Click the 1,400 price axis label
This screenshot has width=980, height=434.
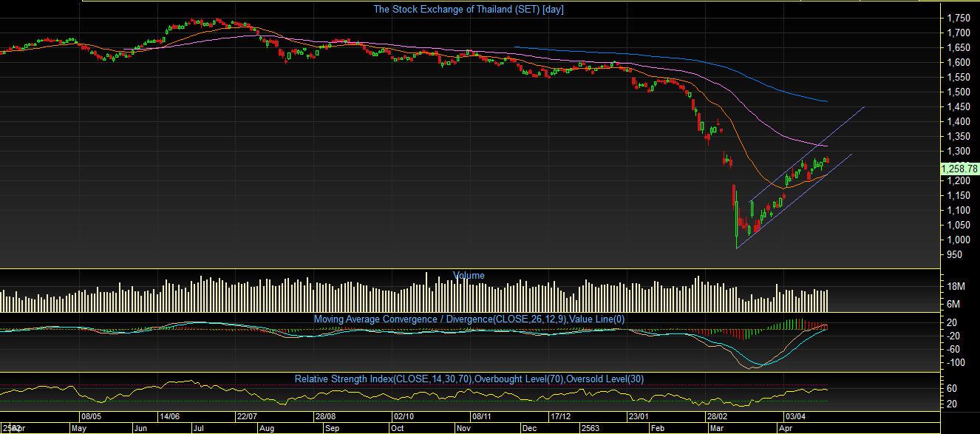pyautogui.click(x=959, y=121)
